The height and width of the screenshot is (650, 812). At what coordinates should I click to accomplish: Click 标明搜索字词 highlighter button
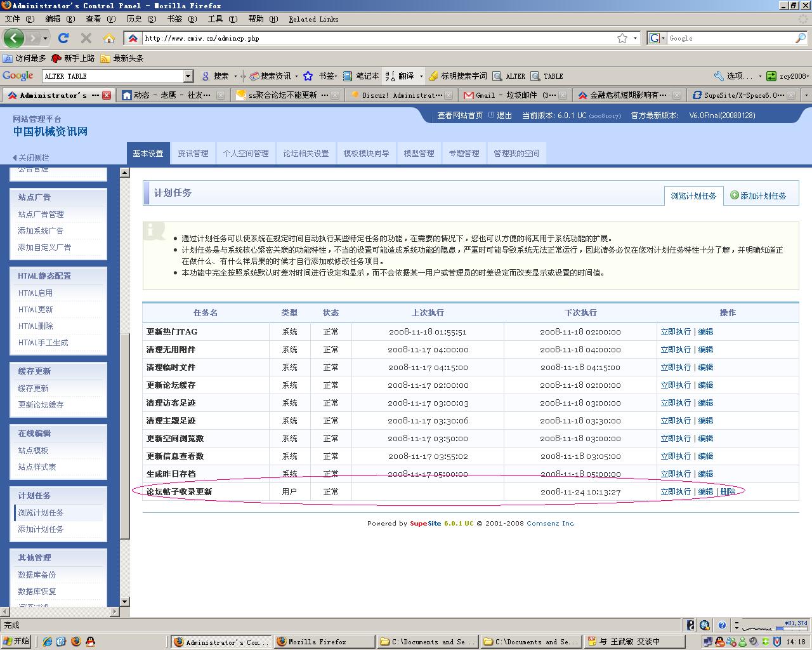point(457,76)
